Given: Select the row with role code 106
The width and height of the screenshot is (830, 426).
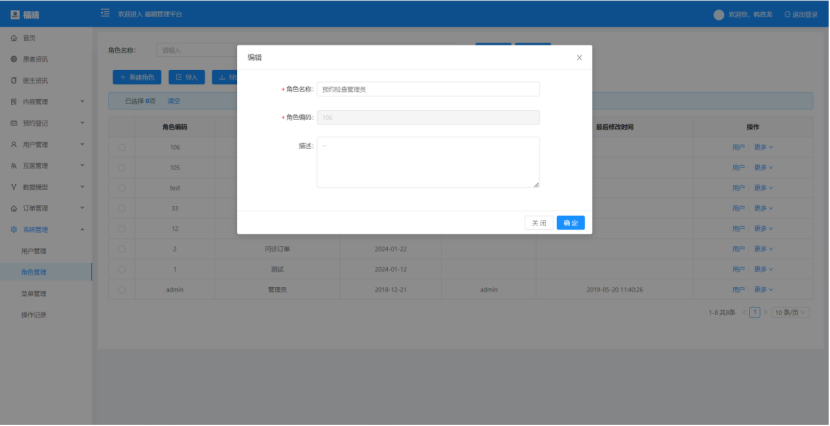Looking at the screenshot, I should (122, 147).
